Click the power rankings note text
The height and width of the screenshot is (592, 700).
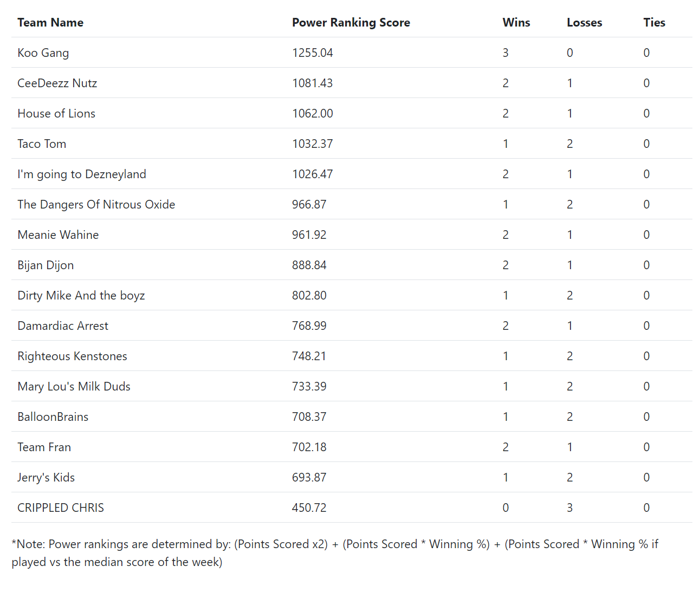[x=335, y=553]
